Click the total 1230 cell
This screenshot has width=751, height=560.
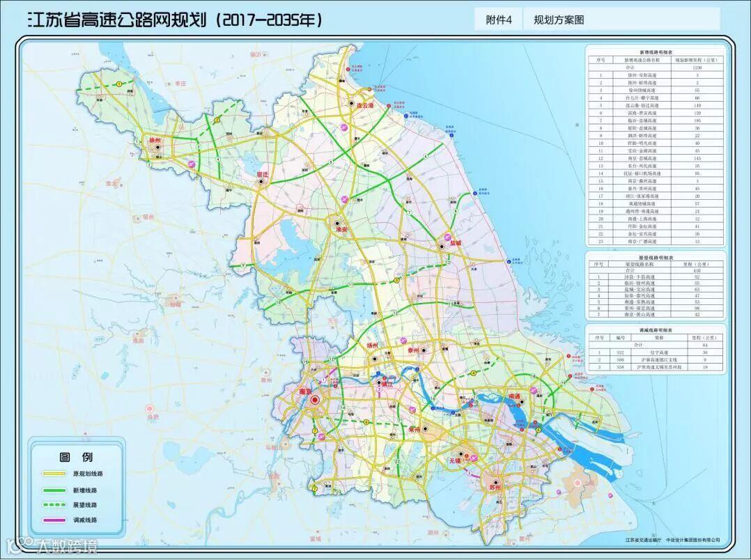pos(697,68)
